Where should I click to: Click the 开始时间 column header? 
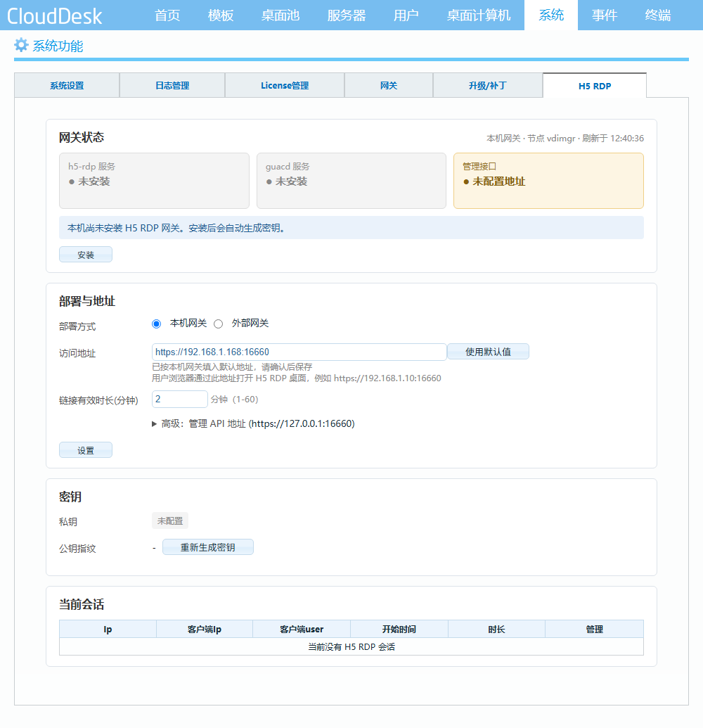[x=399, y=629]
